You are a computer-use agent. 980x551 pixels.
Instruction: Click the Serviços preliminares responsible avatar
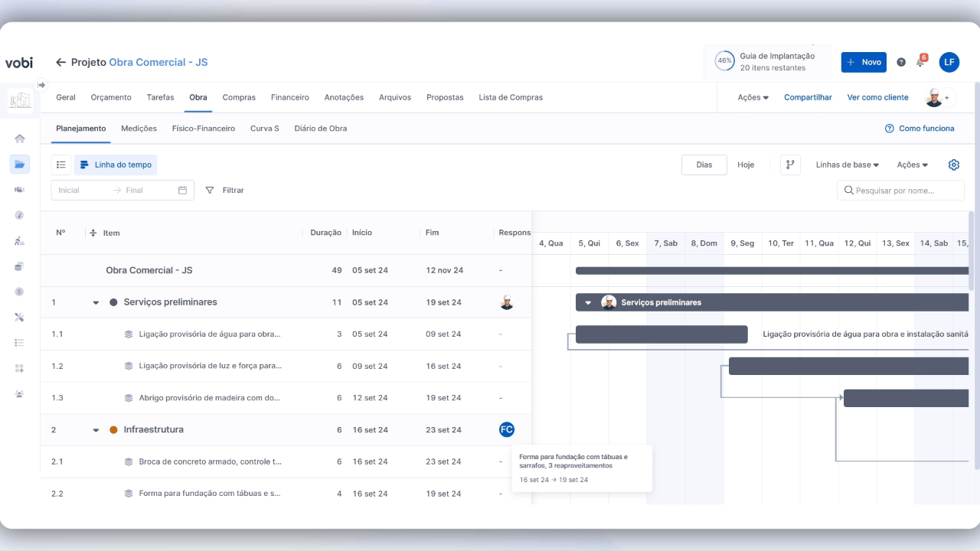click(x=506, y=302)
